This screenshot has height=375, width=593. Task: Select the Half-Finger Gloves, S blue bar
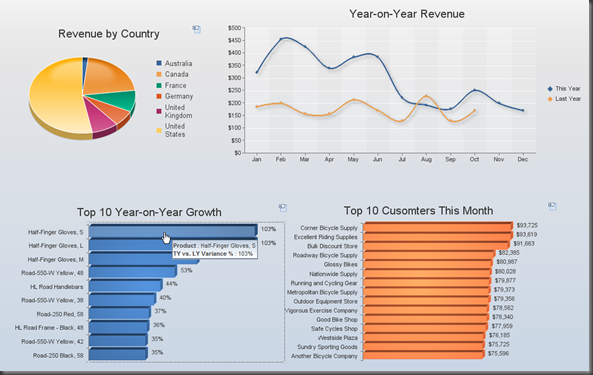tap(173, 231)
